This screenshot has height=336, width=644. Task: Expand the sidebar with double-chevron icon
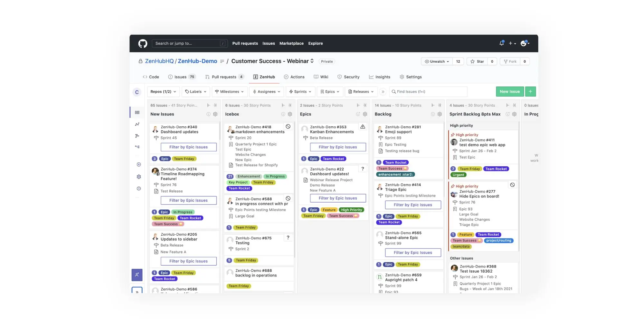click(x=137, y=291)
